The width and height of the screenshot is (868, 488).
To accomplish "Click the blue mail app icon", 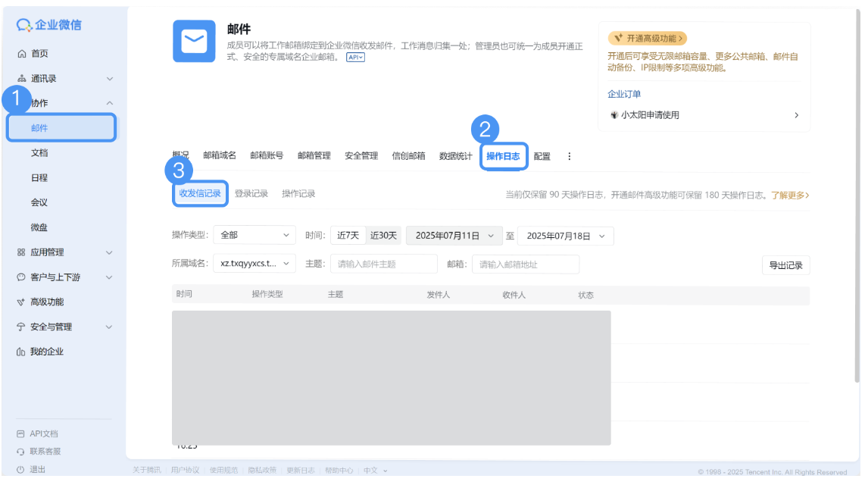I will (194, 42).
